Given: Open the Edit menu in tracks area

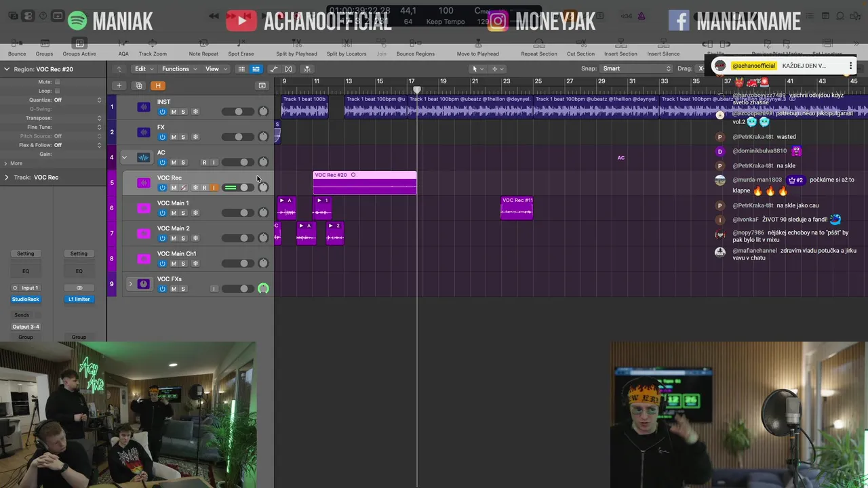Looking at the screenshot, I should (144, 69).
